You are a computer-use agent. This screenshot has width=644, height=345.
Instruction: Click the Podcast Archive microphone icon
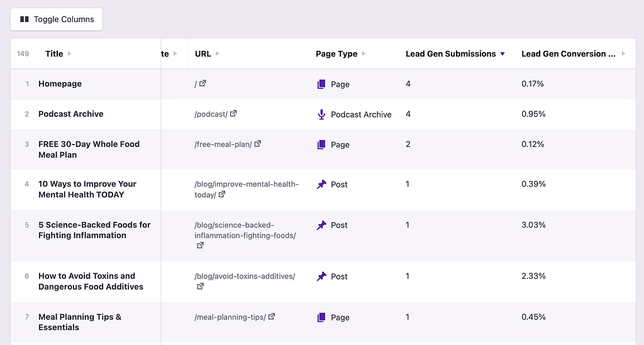[x=321, y=114]
